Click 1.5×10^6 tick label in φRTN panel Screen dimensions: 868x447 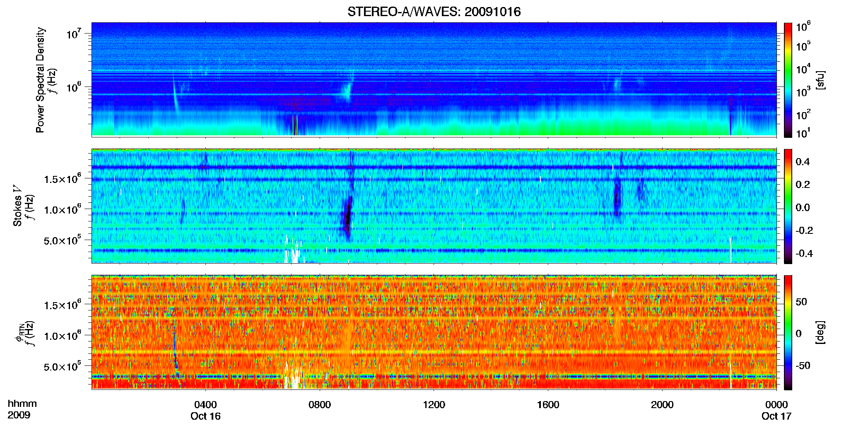[x=63, y=305]
